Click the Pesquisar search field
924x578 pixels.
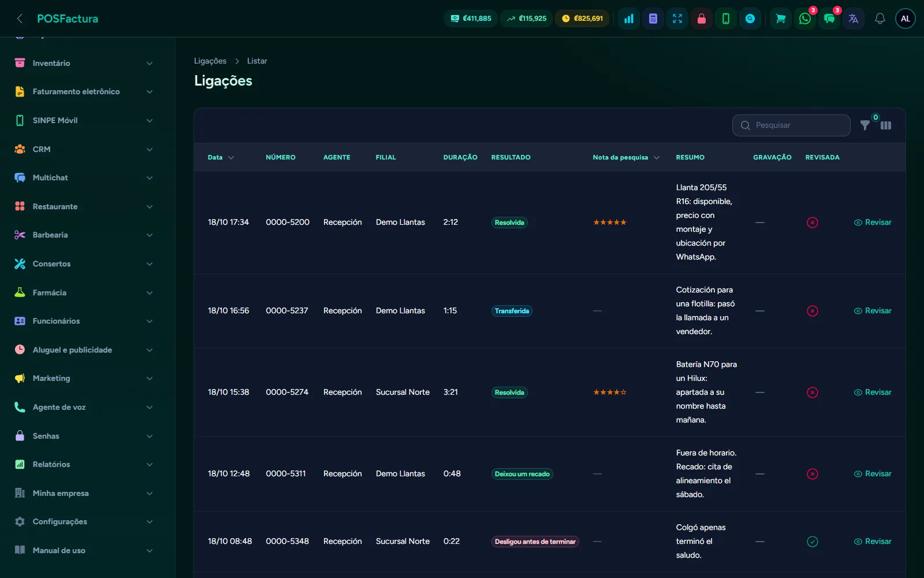point(791,125)
